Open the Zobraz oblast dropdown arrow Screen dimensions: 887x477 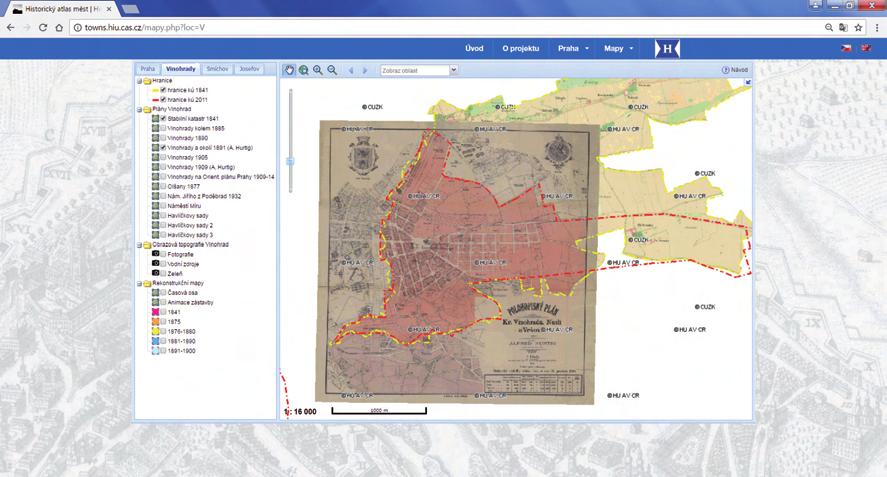pos(453,70)
